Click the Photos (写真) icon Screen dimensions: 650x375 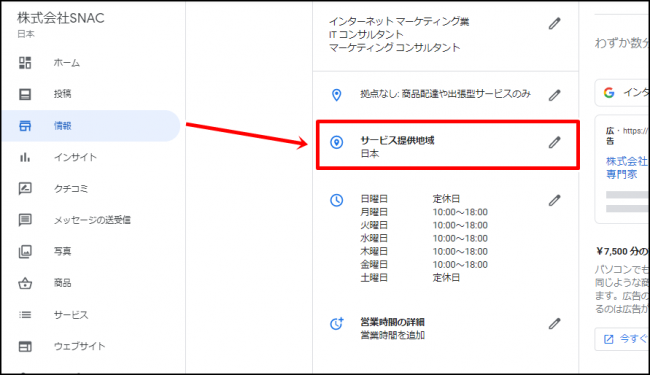point(25,252)
